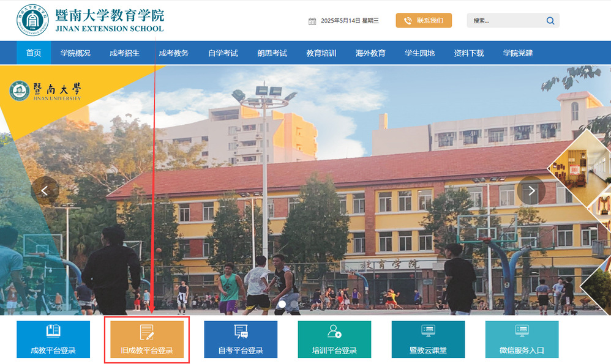This screenshot has width=611, height=364.
Task: Go to previous banner slide arrow
Action: pyautogui.click(x=45, y=191)
